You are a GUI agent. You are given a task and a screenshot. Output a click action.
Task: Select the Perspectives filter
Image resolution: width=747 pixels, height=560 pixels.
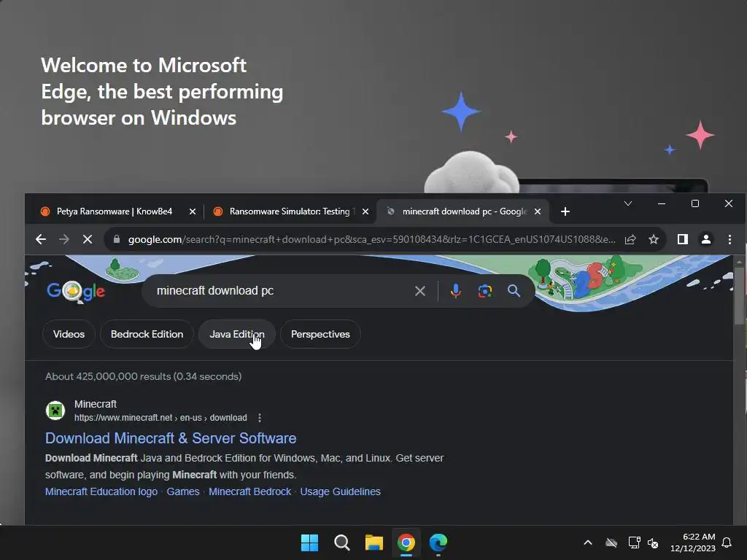(x=320, y=334)
